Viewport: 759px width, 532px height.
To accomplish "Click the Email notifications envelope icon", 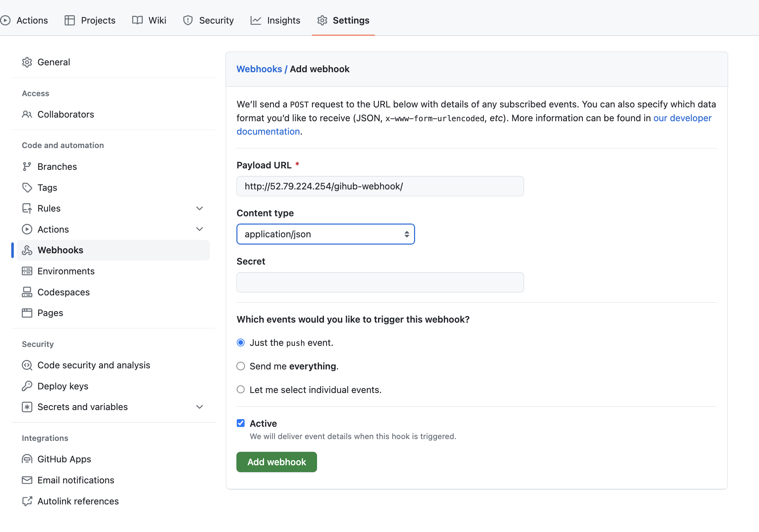I will pos(27,480).
